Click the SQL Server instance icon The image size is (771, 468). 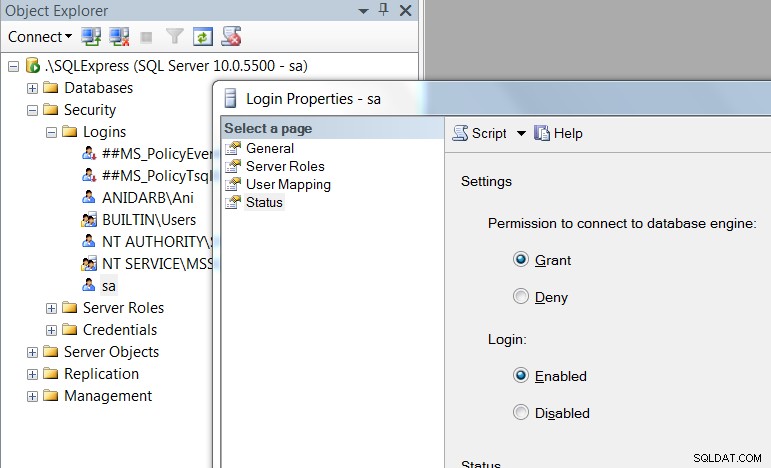[x=32, y=65]
